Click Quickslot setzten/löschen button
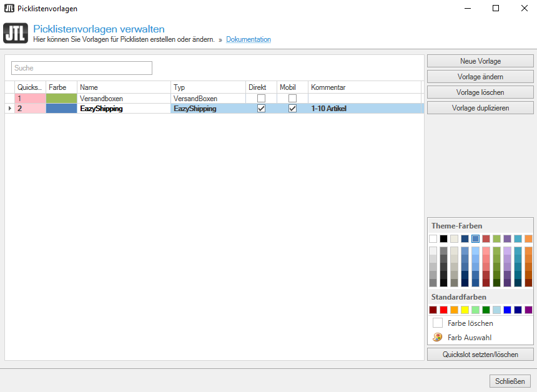Viewport: 537px width, 392px height. pyautogui.click(x=480, y=354)
